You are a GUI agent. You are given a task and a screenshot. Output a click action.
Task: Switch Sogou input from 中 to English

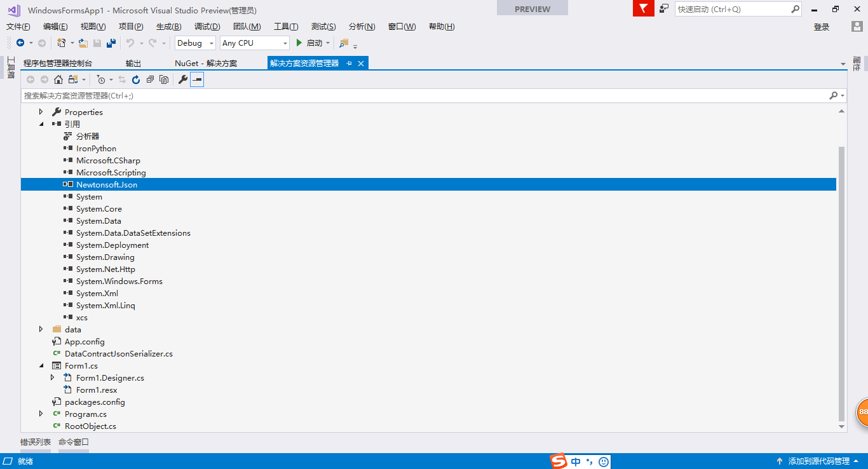pos(575,461)
